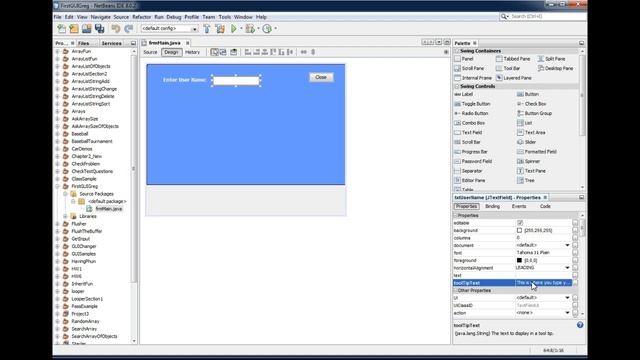This screenshot has height=360, width=640.
Task: Click the Preview Design icon
Action: click(x=233, y=52)
